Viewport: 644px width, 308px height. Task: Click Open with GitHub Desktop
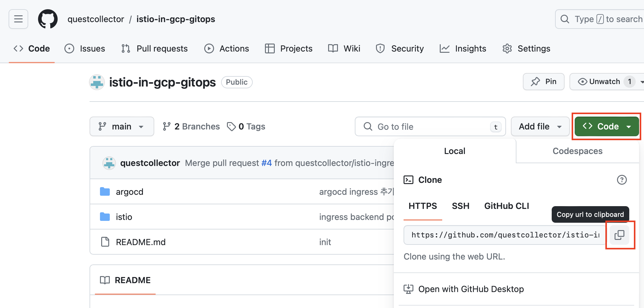pyautogui.click(x=471, y=289)
